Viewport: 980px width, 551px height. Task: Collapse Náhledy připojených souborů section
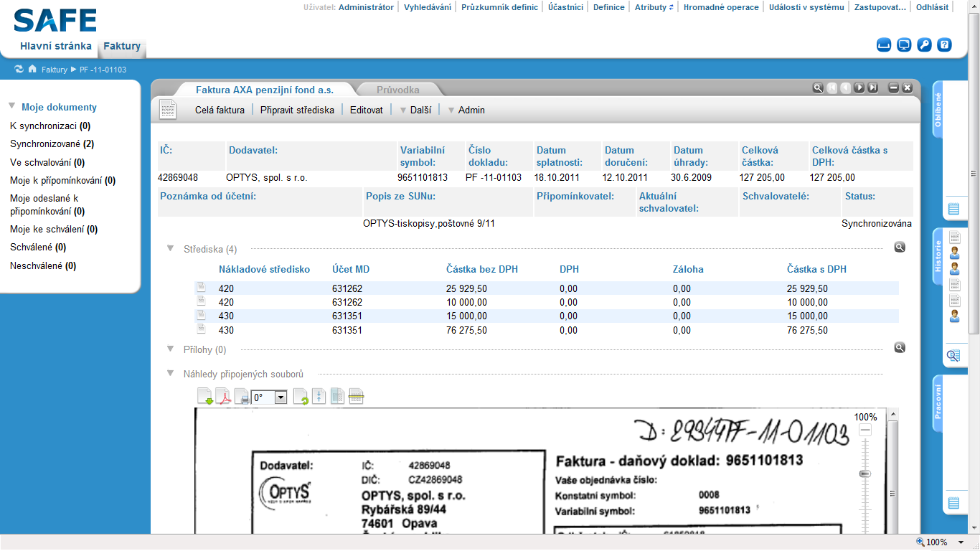coord(170,373)
